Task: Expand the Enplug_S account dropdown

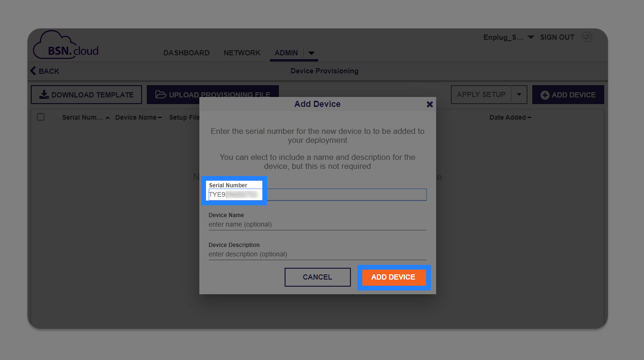Action: coord(530,37)
